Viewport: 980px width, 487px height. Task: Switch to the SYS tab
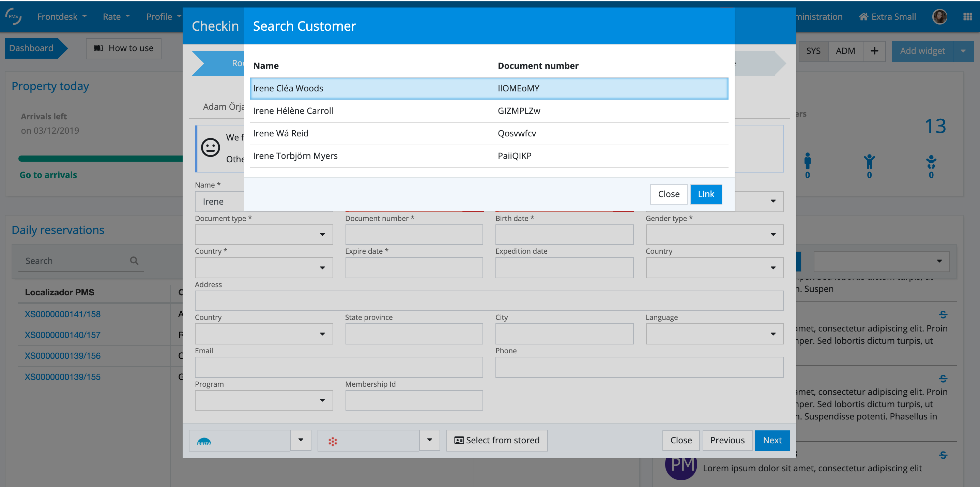click(x=813, y=51)
